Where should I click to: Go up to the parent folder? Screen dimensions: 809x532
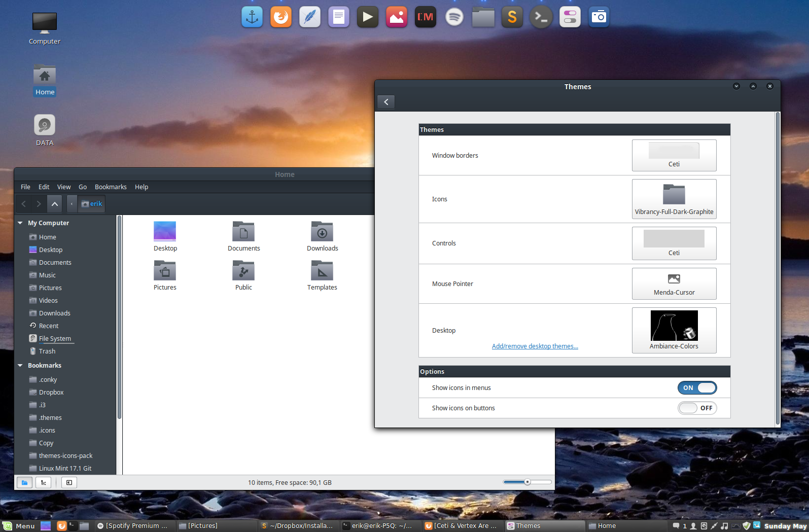(55, 204)
